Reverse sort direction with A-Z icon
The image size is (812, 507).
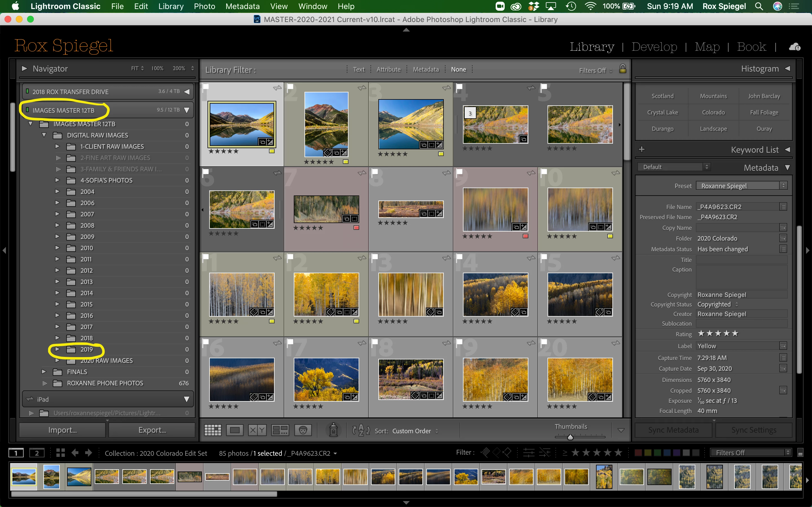tap(361, 430)
